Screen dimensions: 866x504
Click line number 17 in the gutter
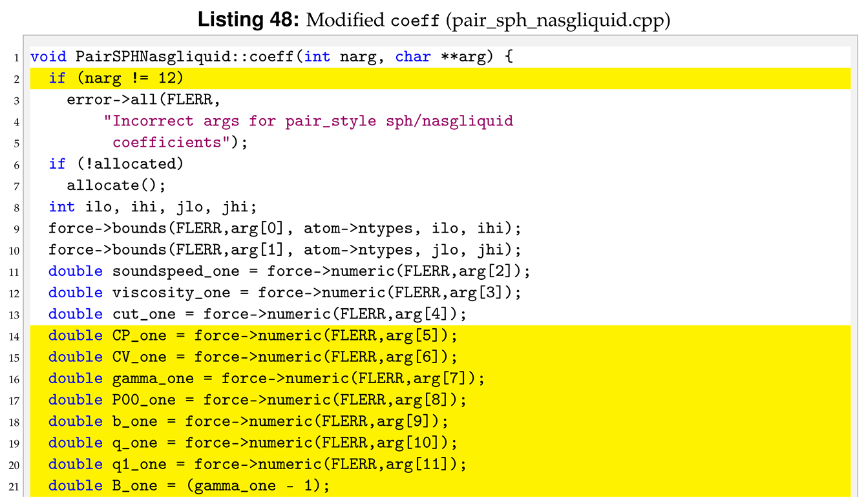tap(15, 401)
